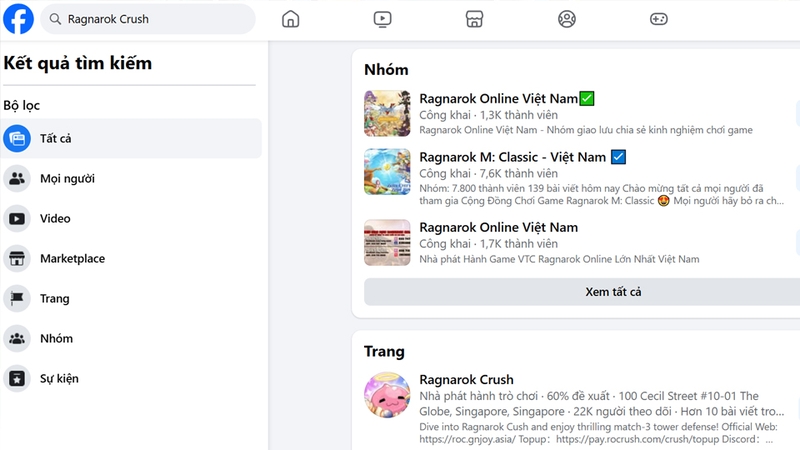Click the description 'Nhà phát Hành Game VTC Ragnarok Online'

coord(559,259)
